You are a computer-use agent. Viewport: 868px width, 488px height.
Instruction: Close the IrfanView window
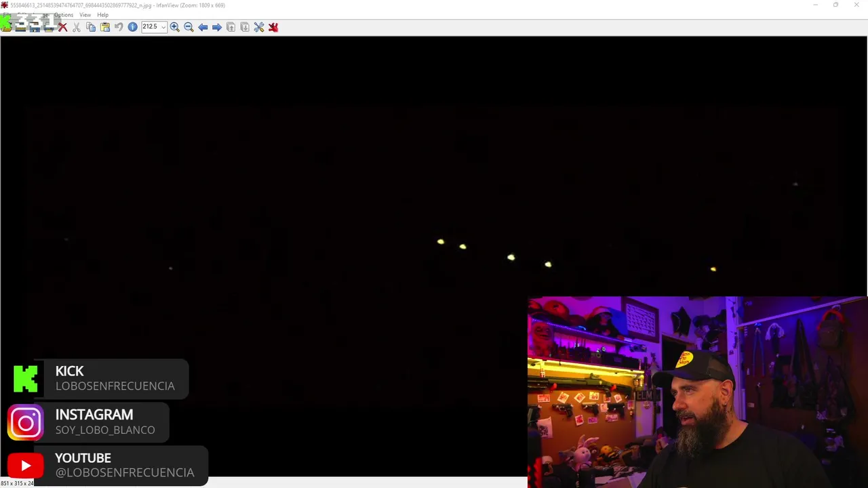pos(856,5)
